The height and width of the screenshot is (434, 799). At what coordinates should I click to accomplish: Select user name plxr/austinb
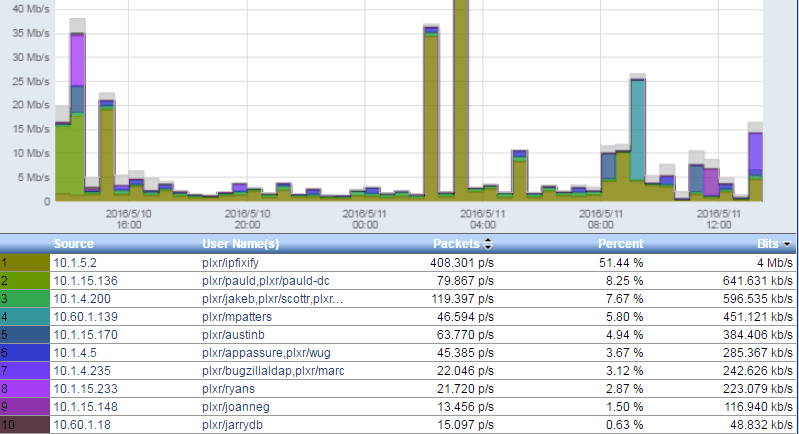pyautogui.click(x=233, y=335)
